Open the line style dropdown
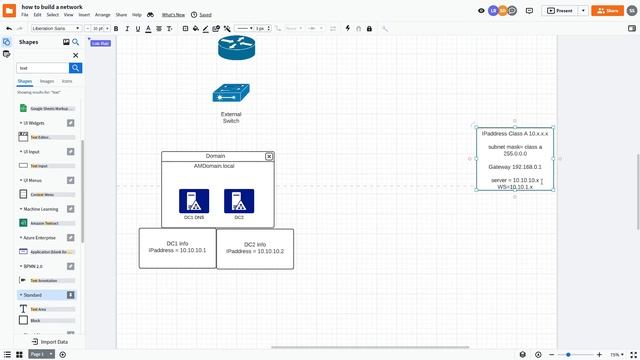 244,29
